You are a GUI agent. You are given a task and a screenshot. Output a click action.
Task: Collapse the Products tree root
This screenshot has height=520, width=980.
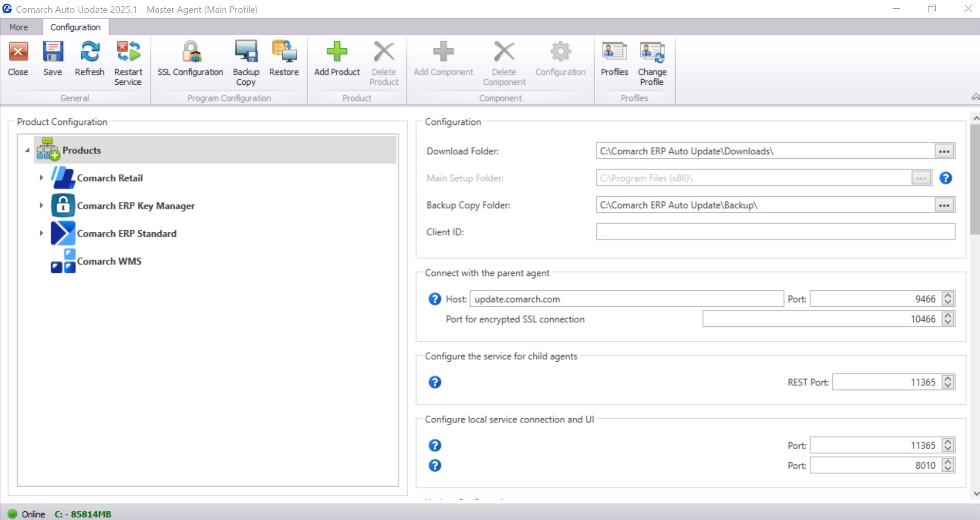pos(27,150)
